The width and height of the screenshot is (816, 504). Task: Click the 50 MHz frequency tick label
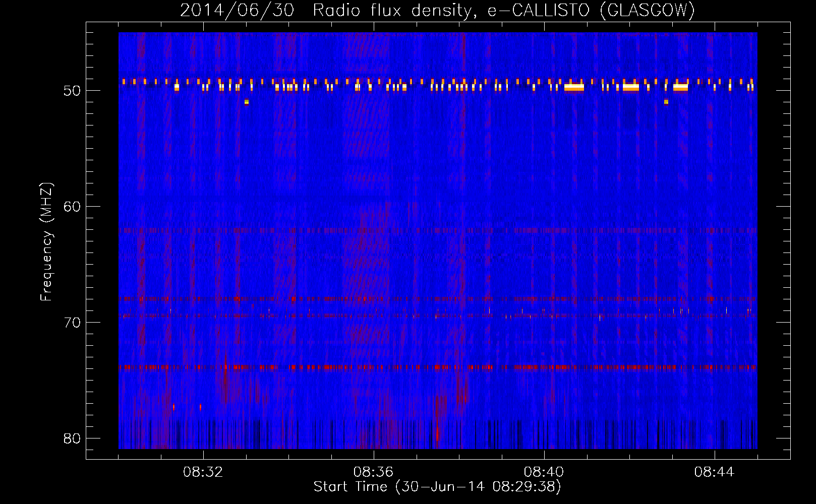tap(72, 91)
